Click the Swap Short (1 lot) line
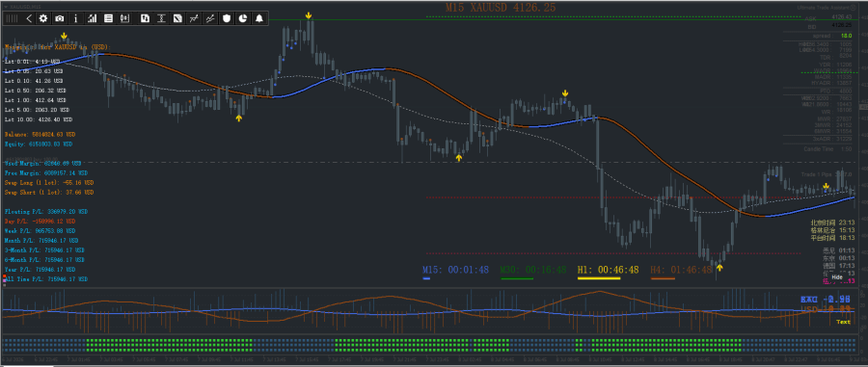 point(49,193)
